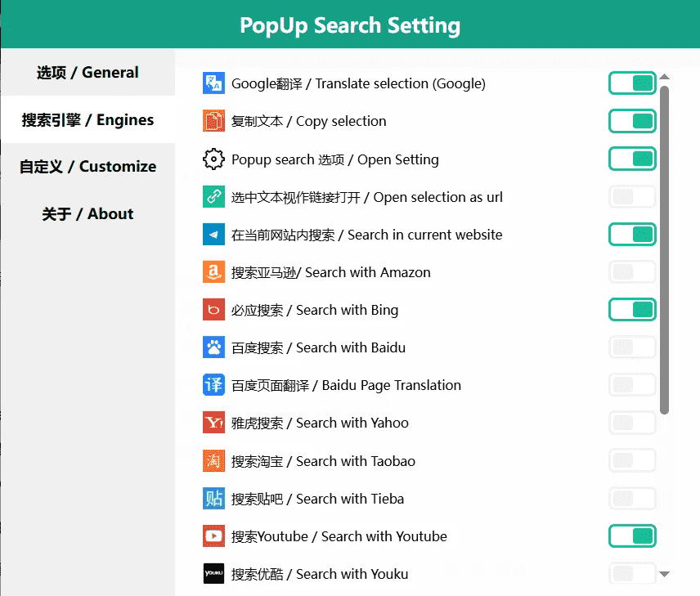This screenshot has height=596, width=700.
Task: Enable Search with Baidu toggle
Action: pos(632,347)
